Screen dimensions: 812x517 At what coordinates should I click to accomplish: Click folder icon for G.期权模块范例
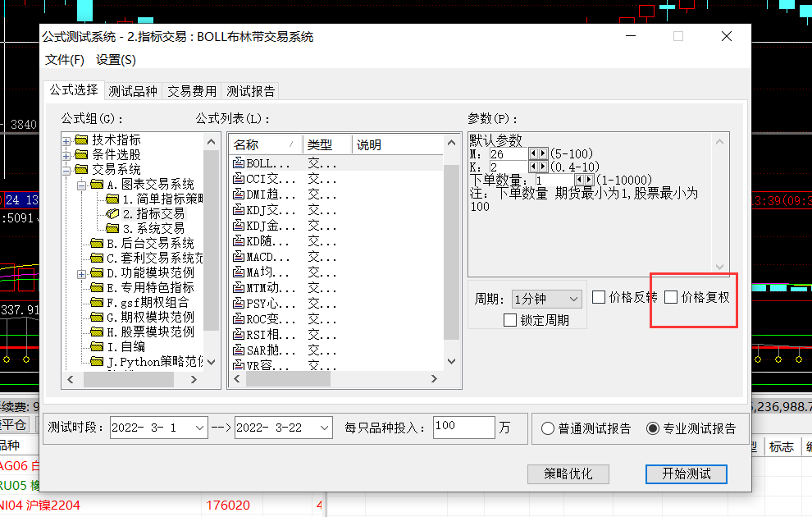(x=97, y=317)
